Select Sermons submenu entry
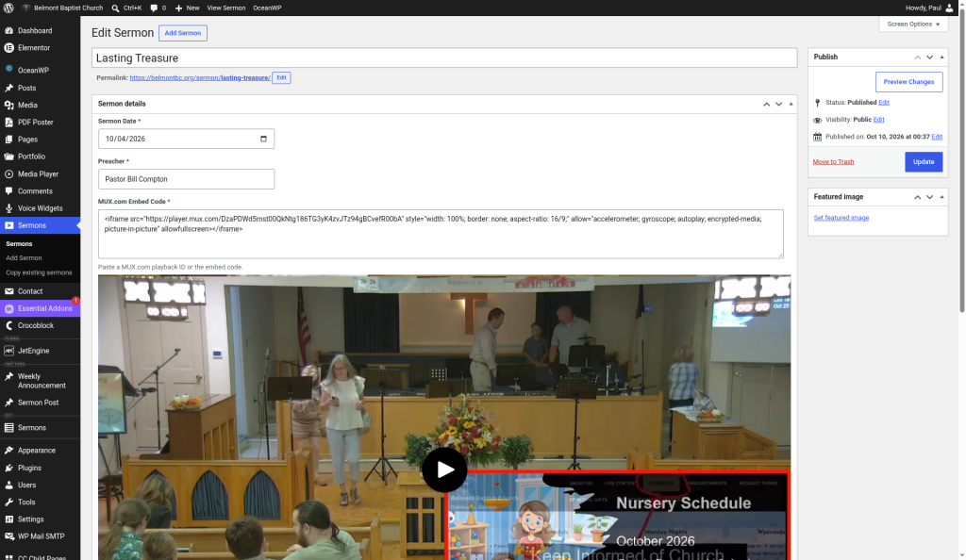This screenshot has height=560, width=966. pyautogui.click(x=19, y=243)
